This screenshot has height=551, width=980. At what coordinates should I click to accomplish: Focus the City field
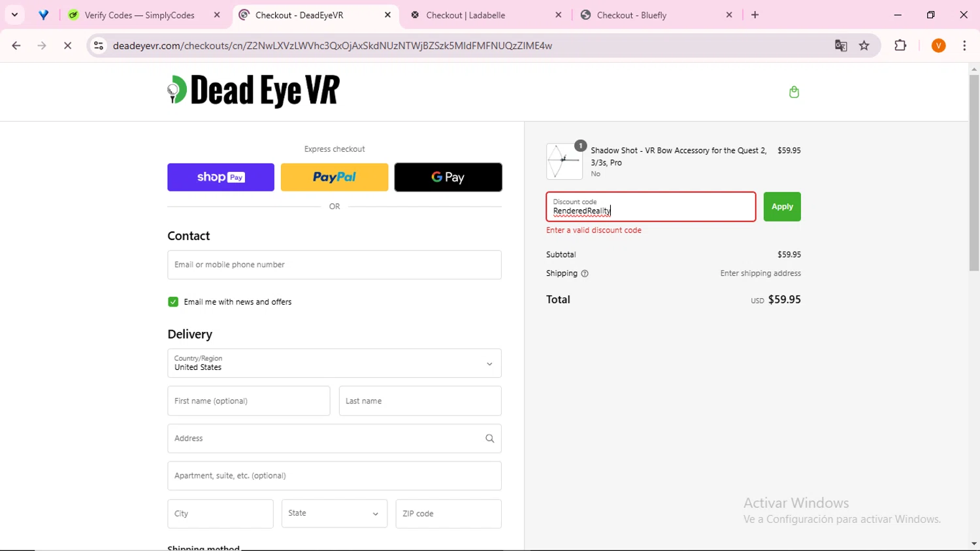220,514
